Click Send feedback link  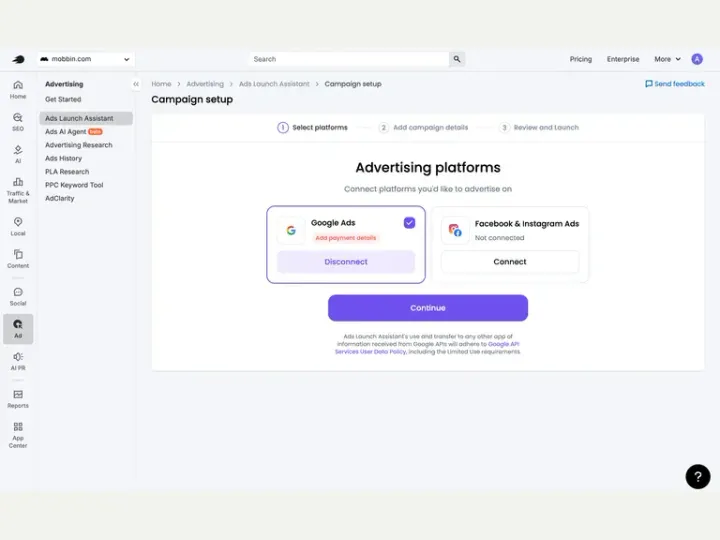click(x=675, y=84)
